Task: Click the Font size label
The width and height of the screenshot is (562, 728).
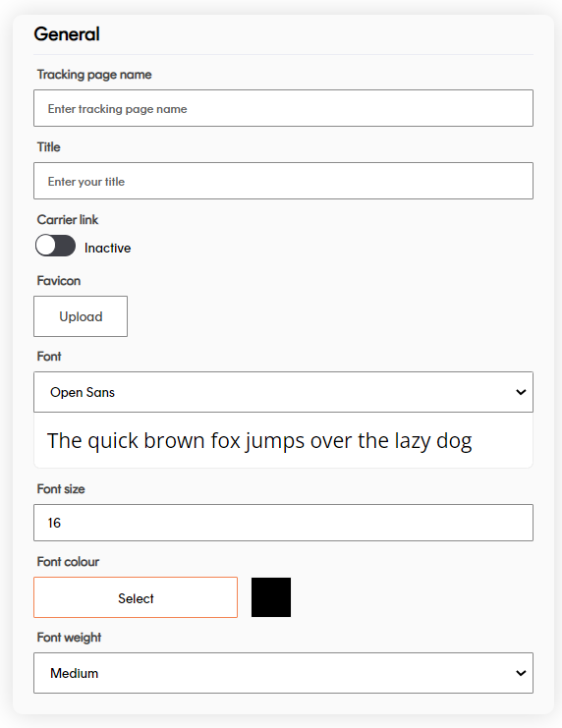Action: point(61,489)
